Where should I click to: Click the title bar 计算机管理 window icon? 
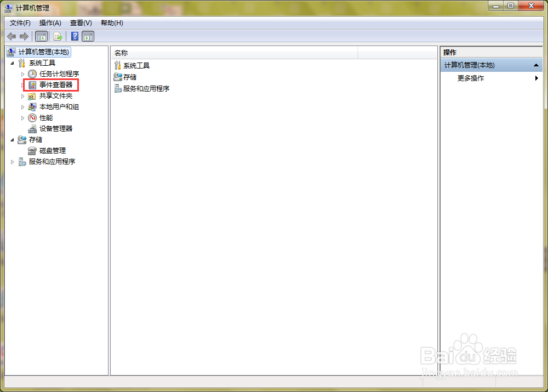tap(9, 8)
